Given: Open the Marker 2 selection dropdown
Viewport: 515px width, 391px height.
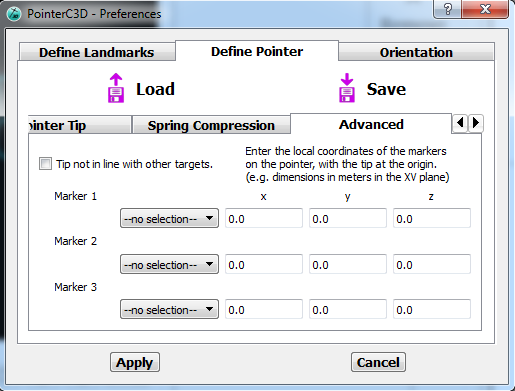Looking at the screenshot, I should point(169,264).
